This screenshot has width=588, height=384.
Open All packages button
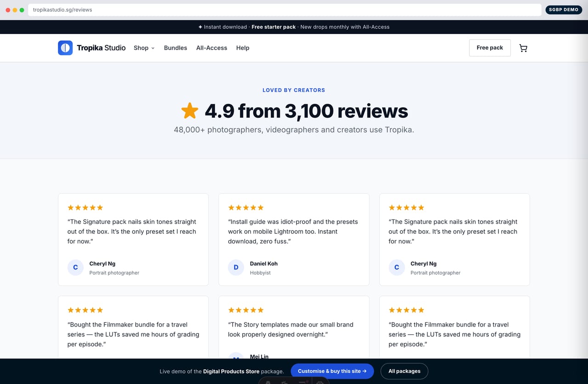coord(404,371)
